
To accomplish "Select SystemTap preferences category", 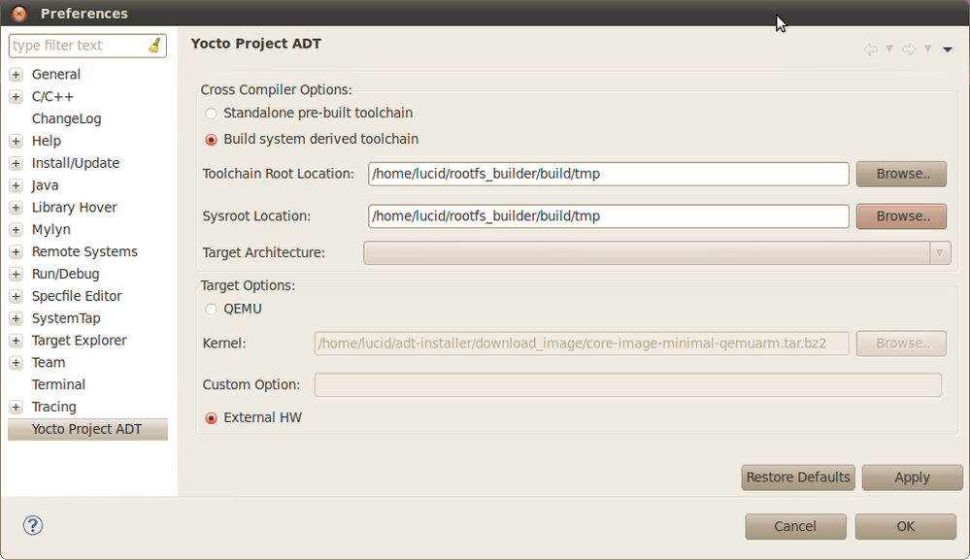I will (66, 318).
